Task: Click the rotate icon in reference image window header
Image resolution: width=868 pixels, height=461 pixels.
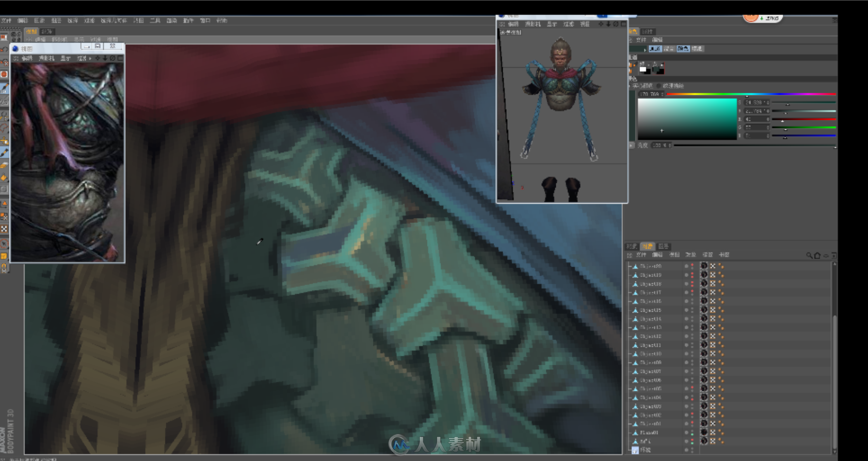Action: tap(112, 58)
